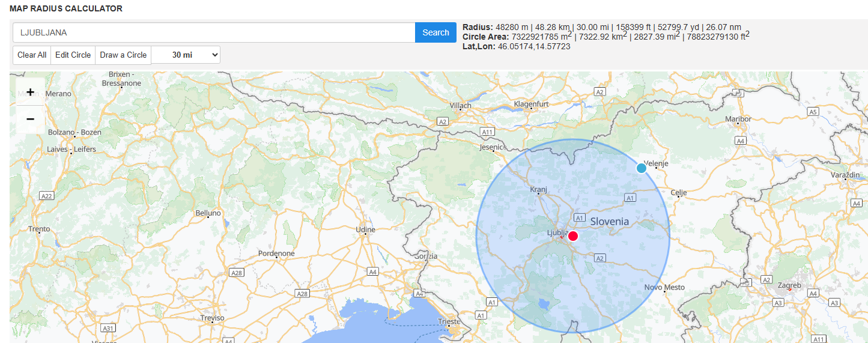
Task: Click the Slovenia country label
Action: 610,221
